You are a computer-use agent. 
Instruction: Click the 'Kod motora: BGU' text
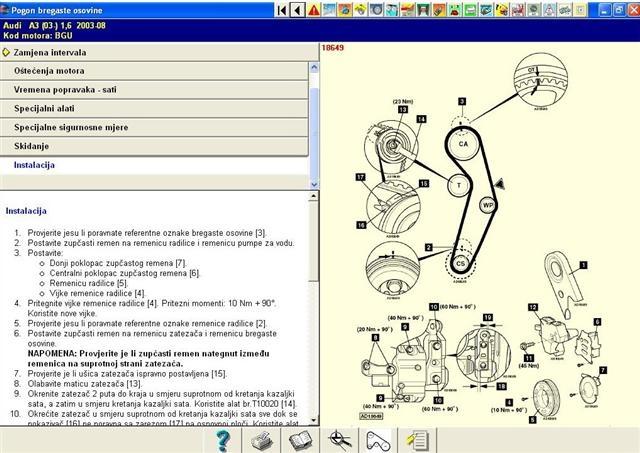click(x=38, y=36)
